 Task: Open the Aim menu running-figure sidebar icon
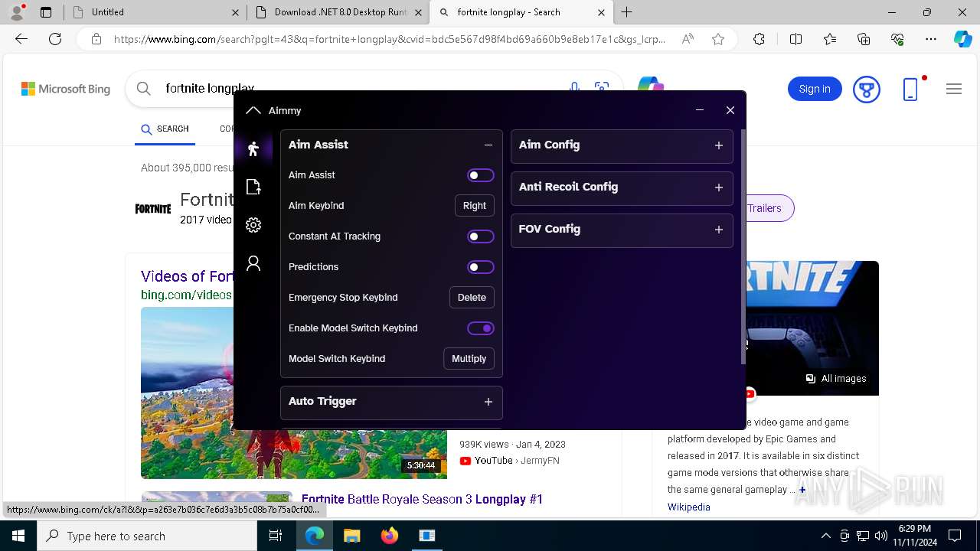coord(253,148)
